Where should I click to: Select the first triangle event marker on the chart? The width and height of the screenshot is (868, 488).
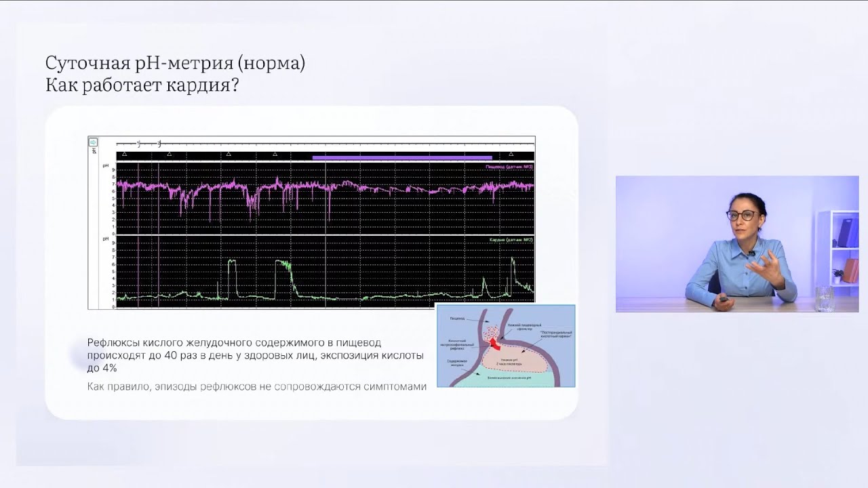125,154
